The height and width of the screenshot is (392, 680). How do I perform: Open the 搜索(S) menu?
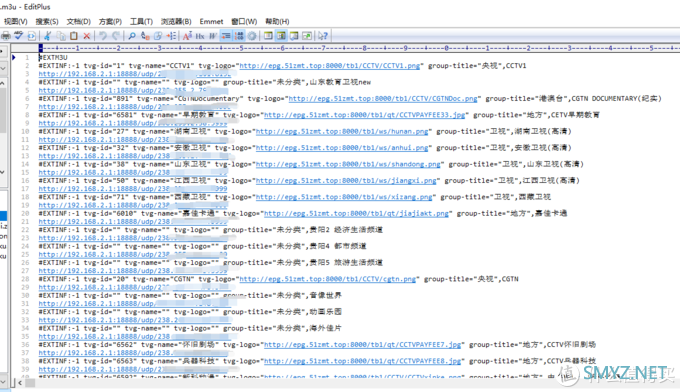click(x=47, y=21)
